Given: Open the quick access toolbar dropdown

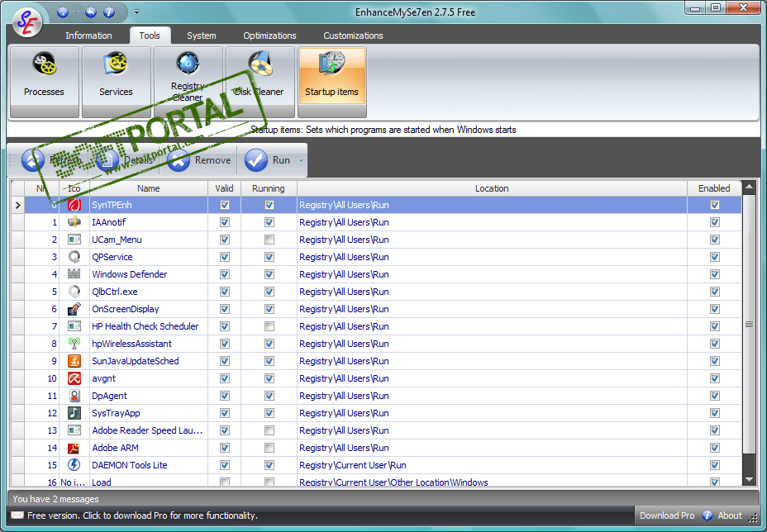Looking at the screenshot, I should coord(137,12).
